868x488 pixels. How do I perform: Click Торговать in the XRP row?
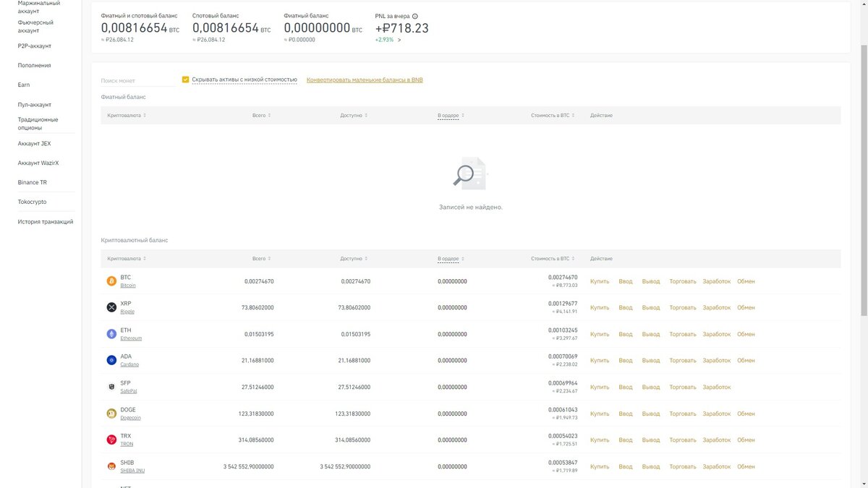[683, 307]
